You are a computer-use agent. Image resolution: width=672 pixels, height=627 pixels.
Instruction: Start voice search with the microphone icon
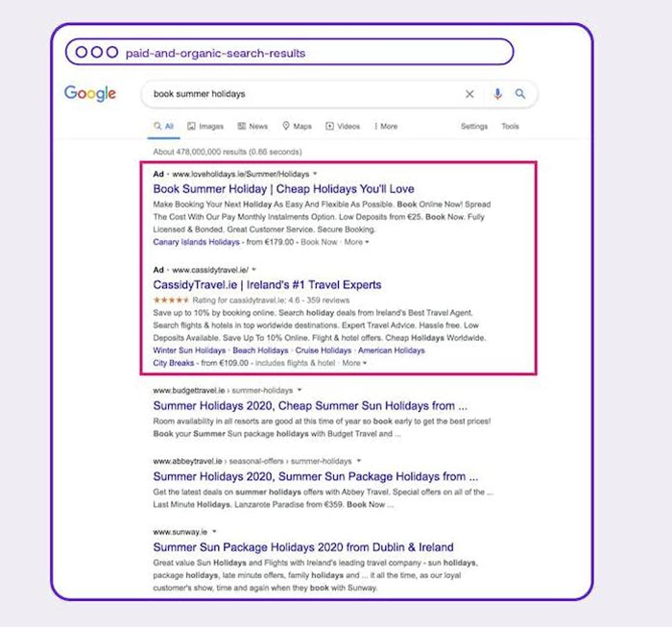[497, 94]
